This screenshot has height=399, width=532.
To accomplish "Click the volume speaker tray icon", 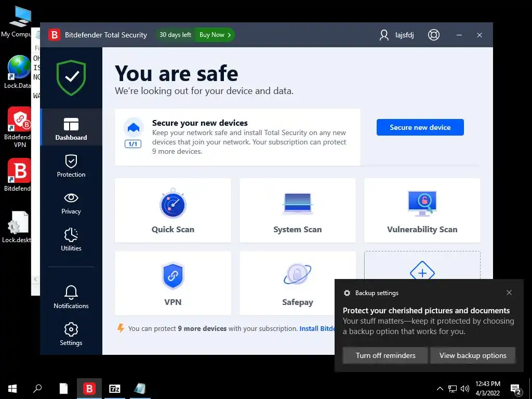I will point(465,389).
